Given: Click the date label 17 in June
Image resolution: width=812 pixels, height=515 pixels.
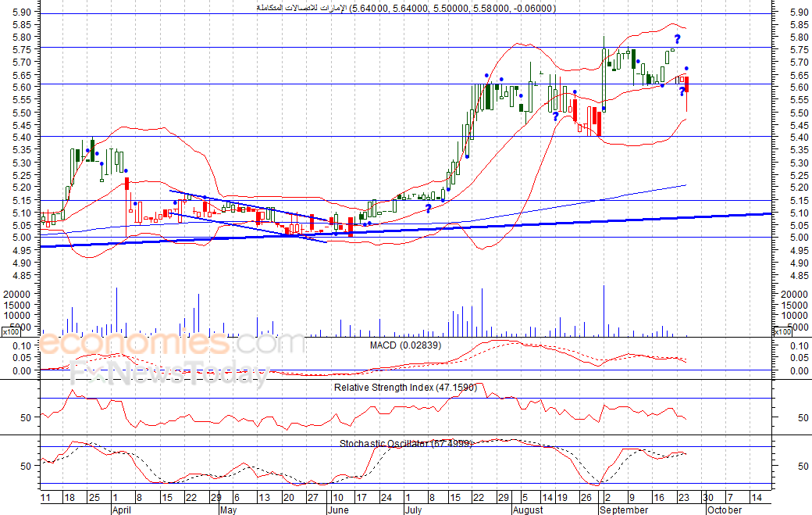Looking at the screenshot, I should 361,497.
